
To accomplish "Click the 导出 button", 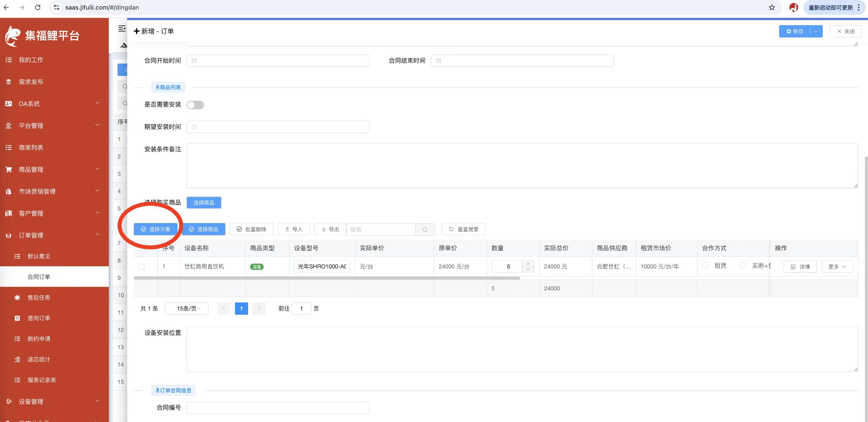I will [330, 229].
